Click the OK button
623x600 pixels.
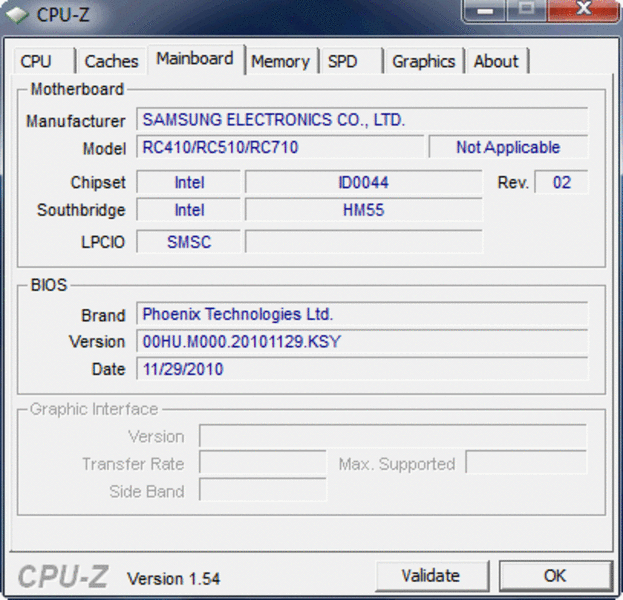pyautogui.click(x=555, y=576)
